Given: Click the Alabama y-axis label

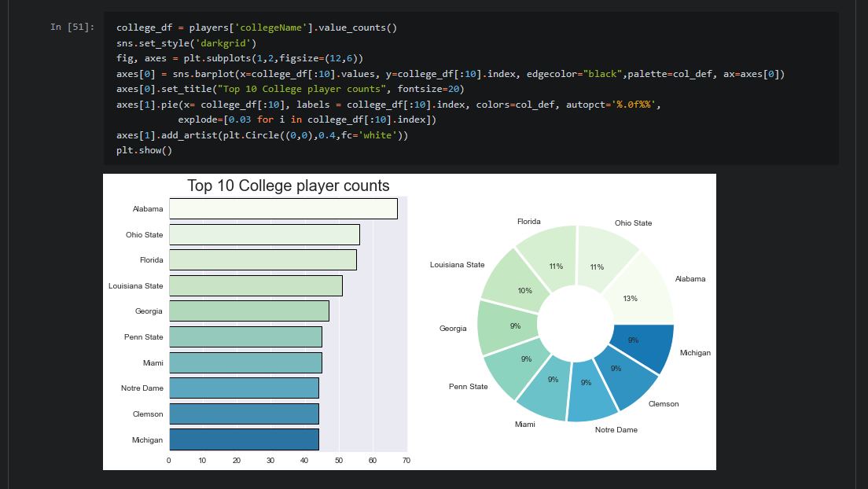Looking at the screenshot, I should (x=148, y=209).
